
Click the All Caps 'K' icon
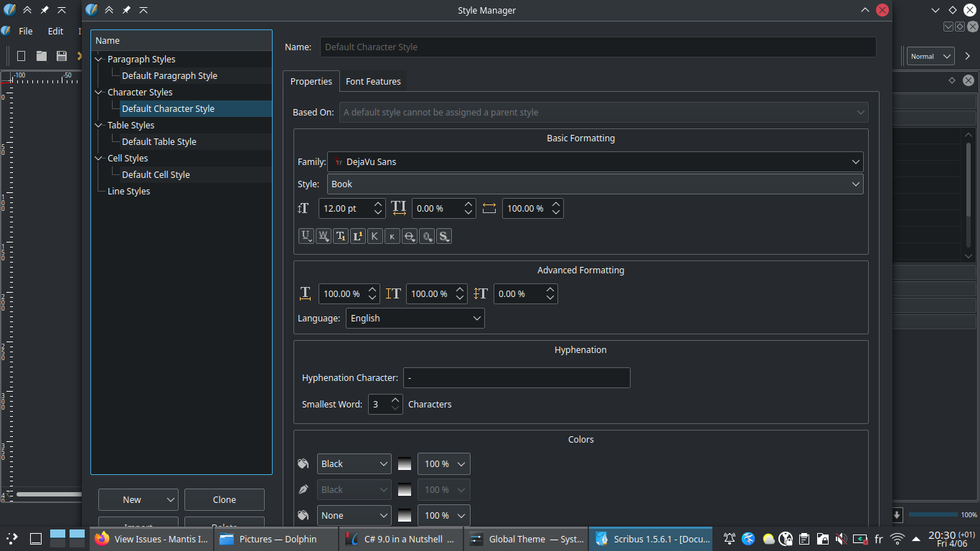pyautogui.click(x=374, y=236)
